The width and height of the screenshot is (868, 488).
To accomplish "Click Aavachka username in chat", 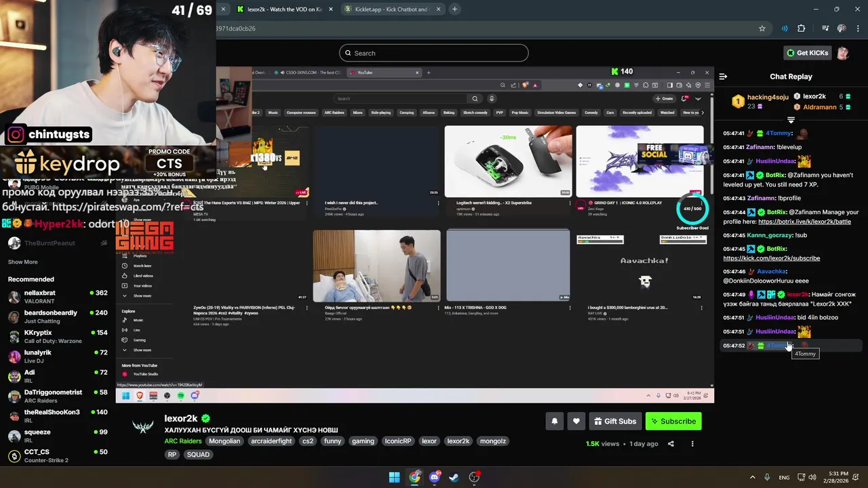I will tap(771, 272).
